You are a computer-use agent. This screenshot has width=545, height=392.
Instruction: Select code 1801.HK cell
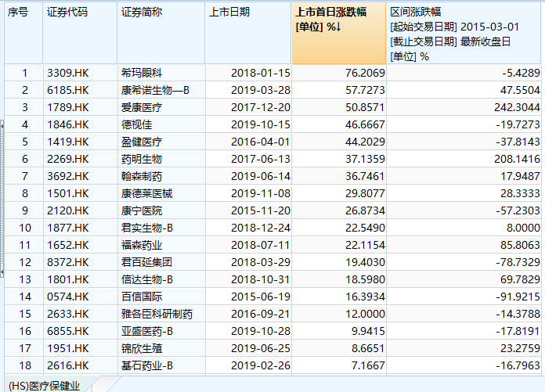tap(81, 279)
